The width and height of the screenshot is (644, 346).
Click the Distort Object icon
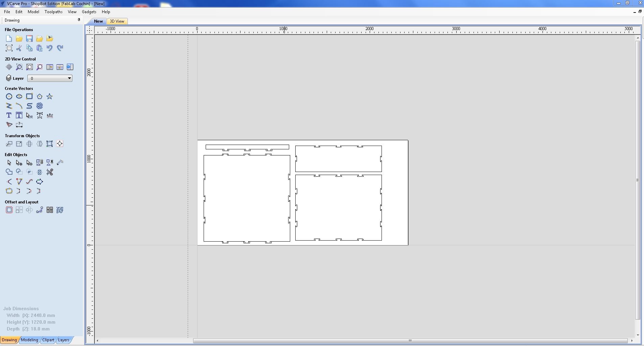(50, 144)
